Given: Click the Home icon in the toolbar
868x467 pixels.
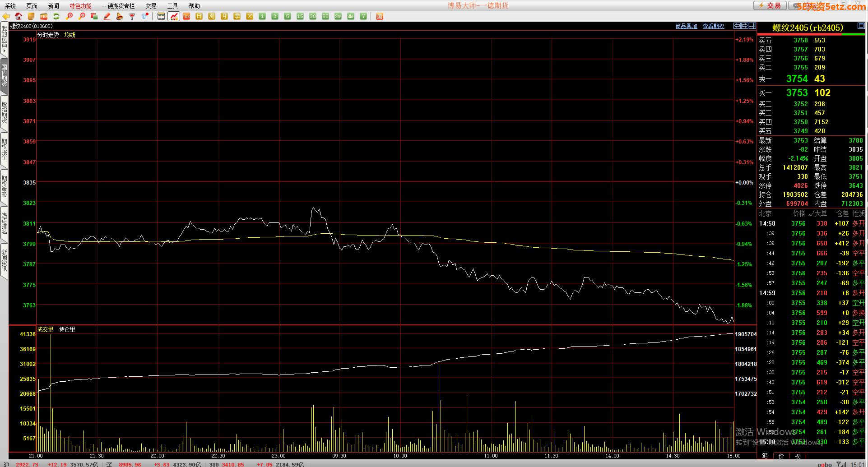Looking at the screenshot, I should 19,16.
